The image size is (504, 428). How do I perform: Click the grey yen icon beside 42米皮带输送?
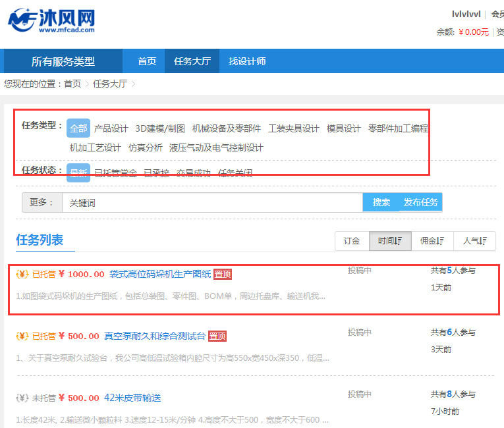pos(22,398)
